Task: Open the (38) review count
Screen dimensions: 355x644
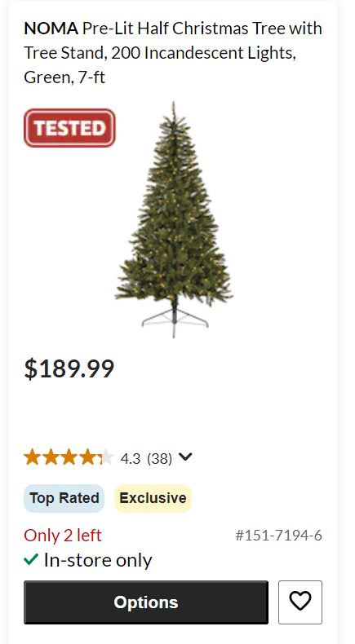Action: point(160,458)
